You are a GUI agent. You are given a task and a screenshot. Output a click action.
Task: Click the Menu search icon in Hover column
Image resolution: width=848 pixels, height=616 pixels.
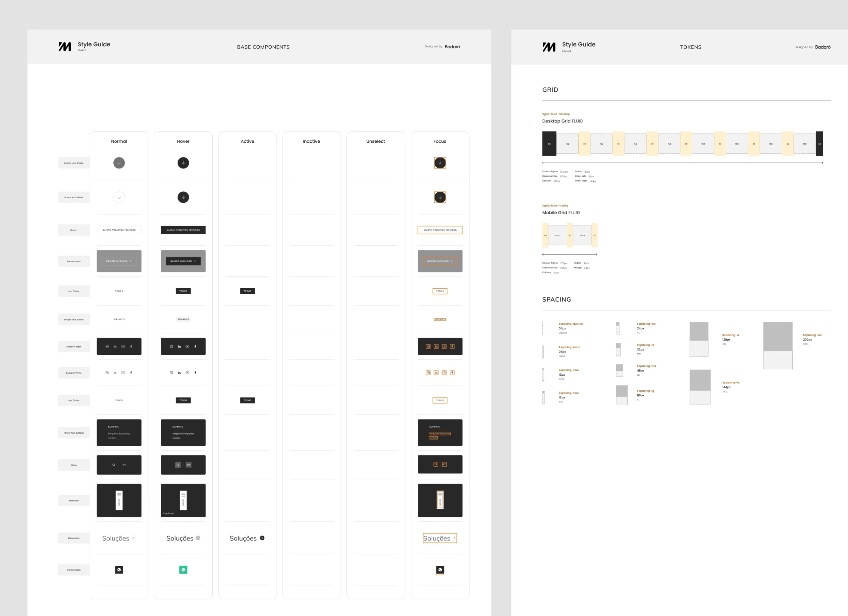coord(178,465)
